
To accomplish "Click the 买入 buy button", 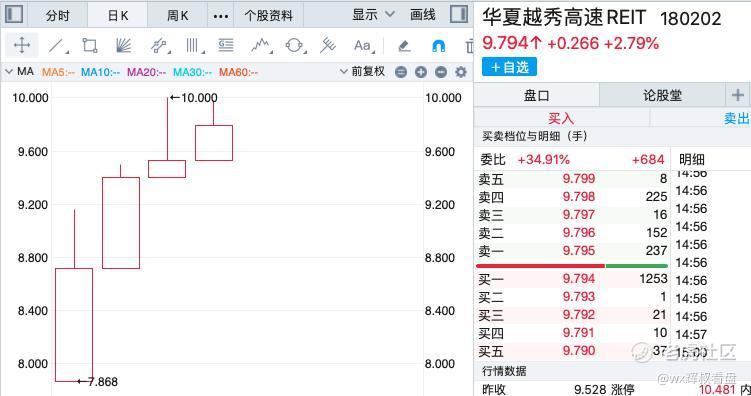I will click(x=561, y=118).
